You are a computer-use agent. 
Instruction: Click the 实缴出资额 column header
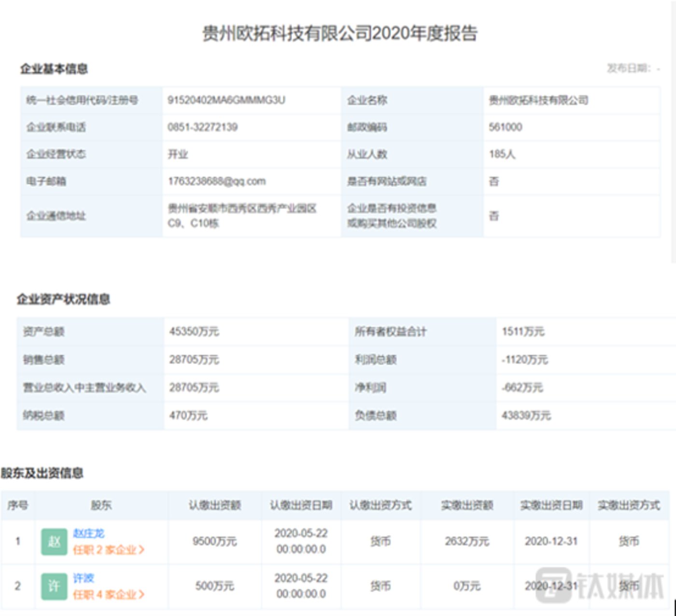click(466, 505)
